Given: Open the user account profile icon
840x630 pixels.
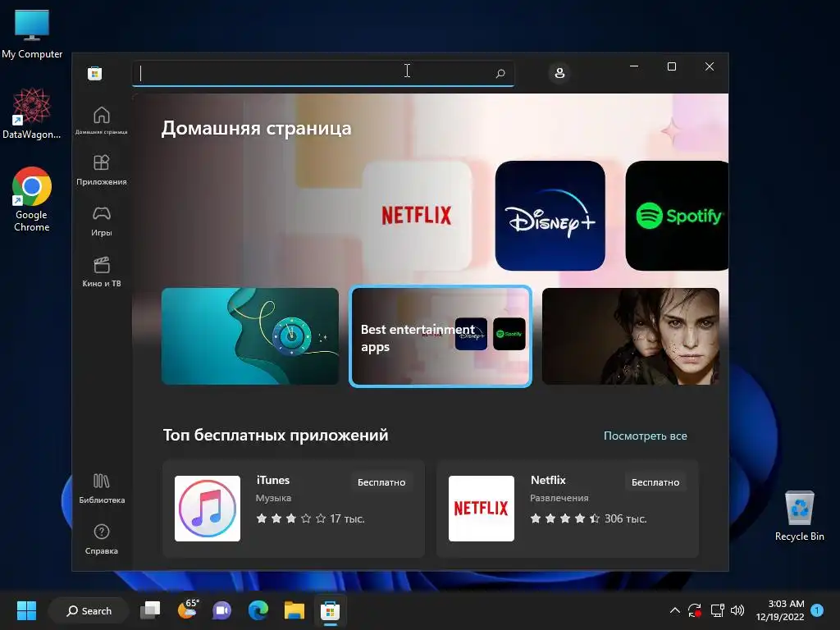Looking at the screenshot, I should pos(559,73).
